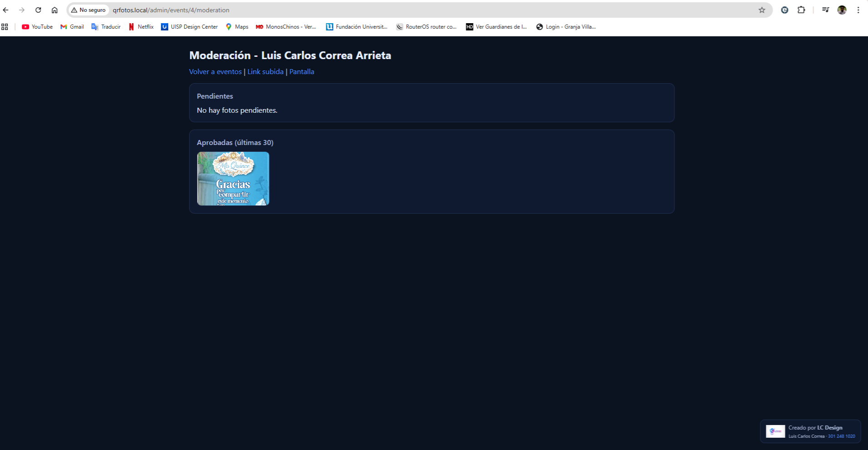Open the 'Login - Granja Villa' bookmark
Viewport: 868px width, 450px height.
tap(566, 27)
